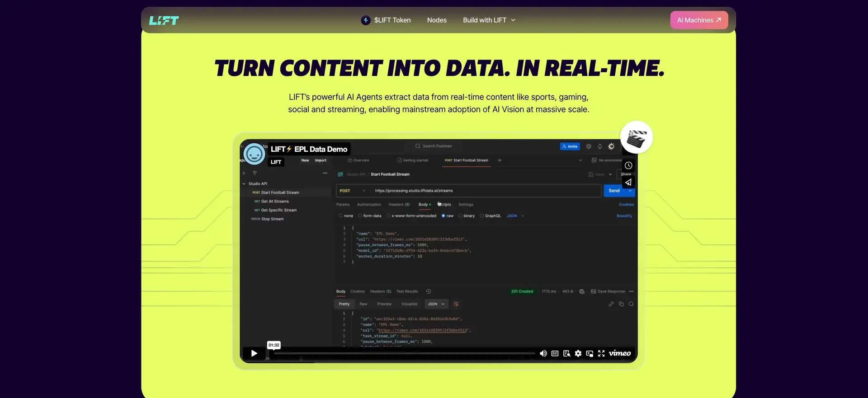Expand the Build with LIFT dropdown
The width and height of the screenshot is (868, 398).
(489, 20)
